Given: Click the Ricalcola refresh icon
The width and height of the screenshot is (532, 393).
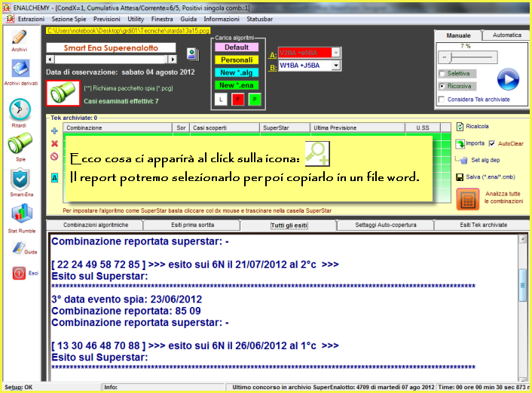Looking at the screenshot, I should coord(460,127).
